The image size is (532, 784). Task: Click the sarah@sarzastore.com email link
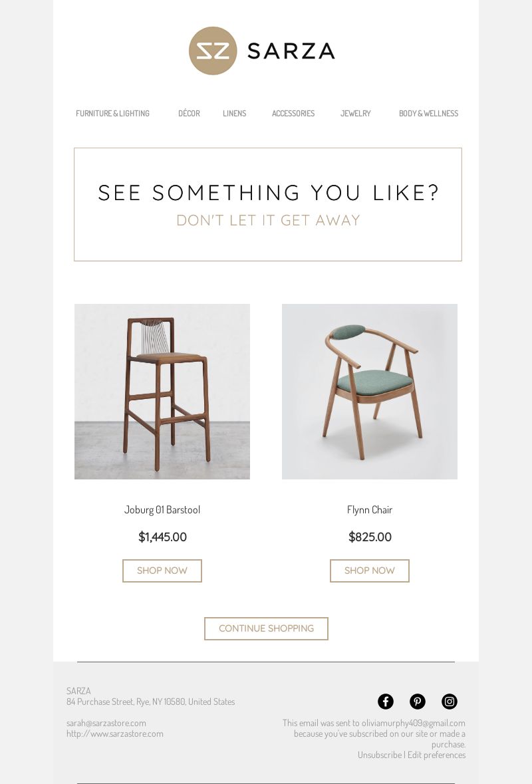coord(106,723)
